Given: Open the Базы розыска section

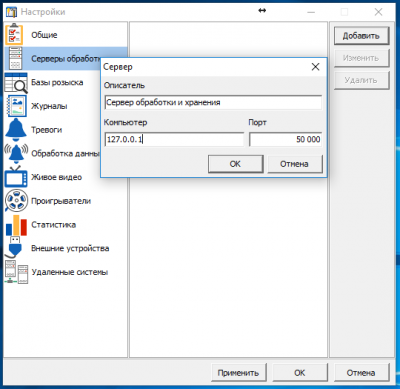Looking at the screenshot, I should [x=52, y=82].
